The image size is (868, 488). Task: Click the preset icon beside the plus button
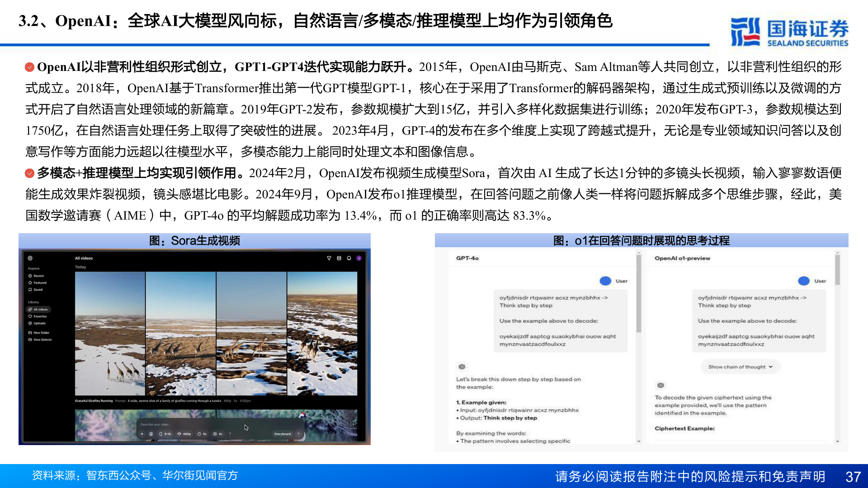coord(151,434)
